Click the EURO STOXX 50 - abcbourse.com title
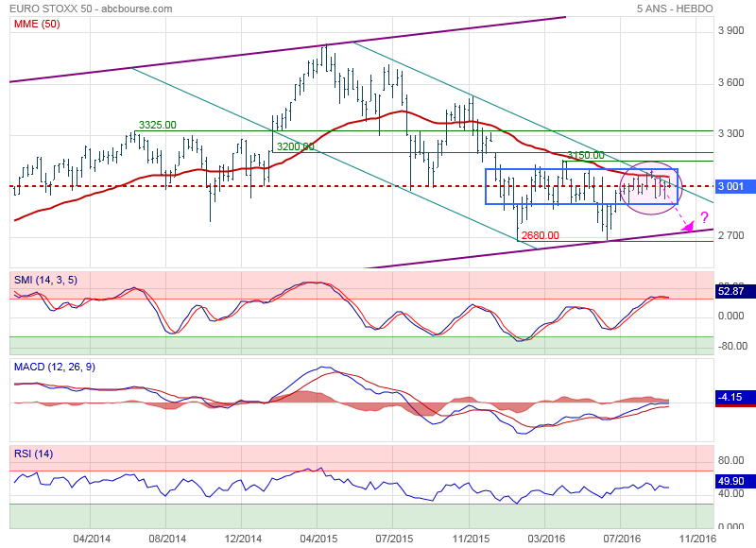The width and height of the screenshot is (756, 548). click(x=91, y=9)
